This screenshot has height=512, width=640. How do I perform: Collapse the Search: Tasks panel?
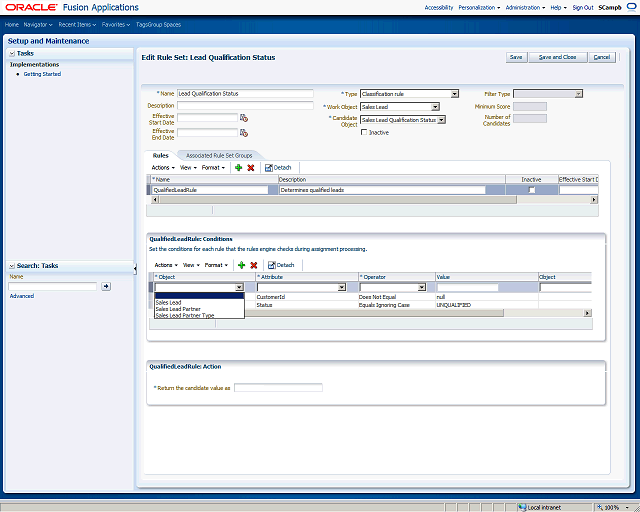click(x=12, y=266)
